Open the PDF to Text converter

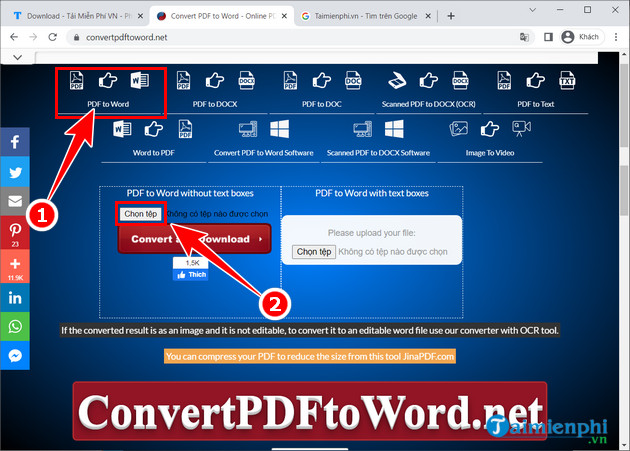point(536,104)
